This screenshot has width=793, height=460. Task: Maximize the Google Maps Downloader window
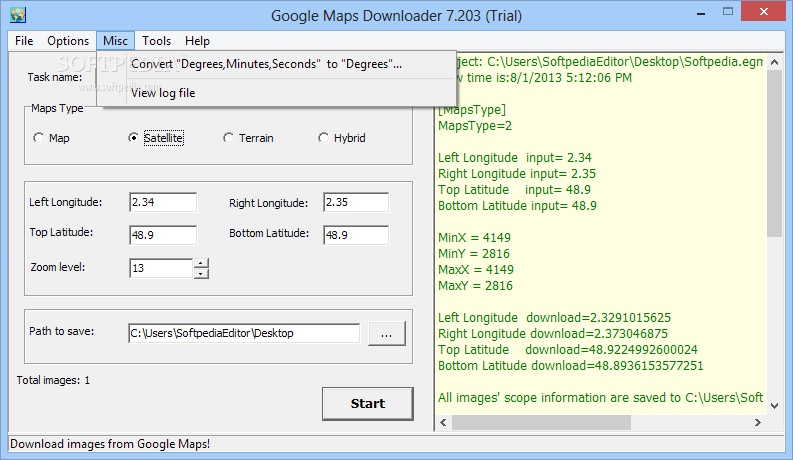click(x=728, y=12)
